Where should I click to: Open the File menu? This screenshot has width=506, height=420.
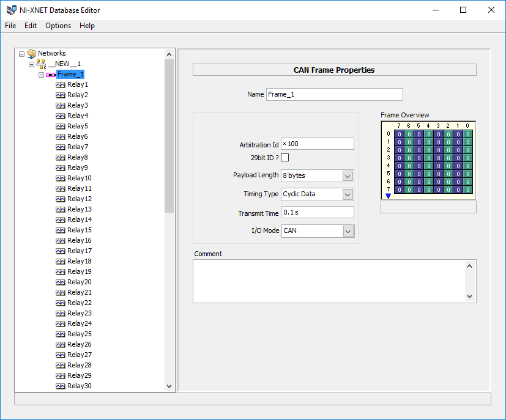click(x=10, y=26)
